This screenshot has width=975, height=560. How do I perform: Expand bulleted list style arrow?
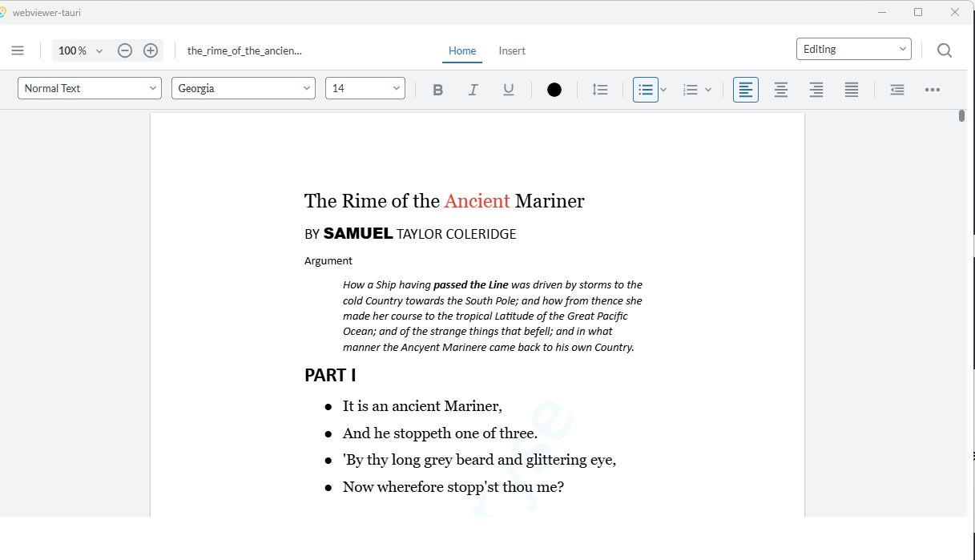[663, 90]
